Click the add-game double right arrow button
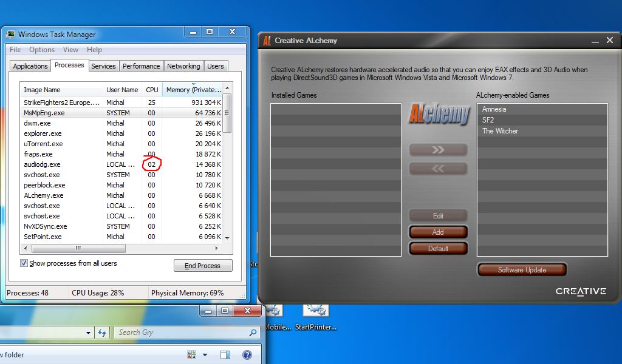 click(x=438, y=150)
